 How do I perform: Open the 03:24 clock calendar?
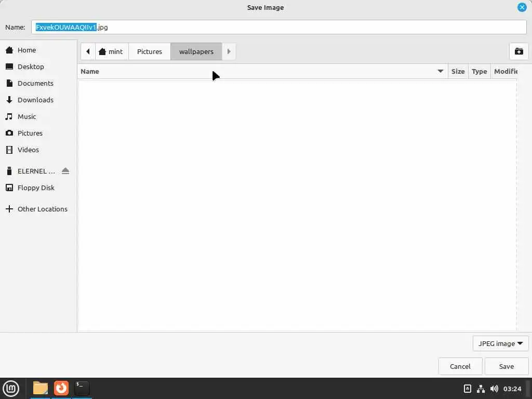click(512, 389)
